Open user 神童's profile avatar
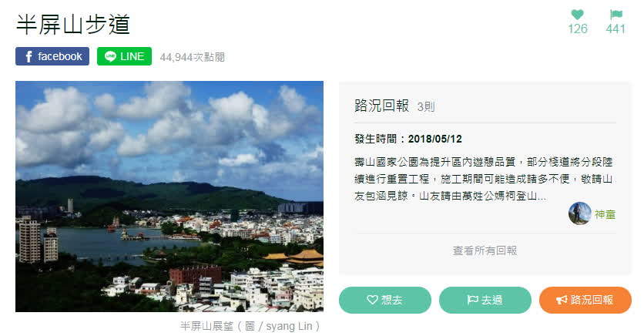 coord(579,213)
